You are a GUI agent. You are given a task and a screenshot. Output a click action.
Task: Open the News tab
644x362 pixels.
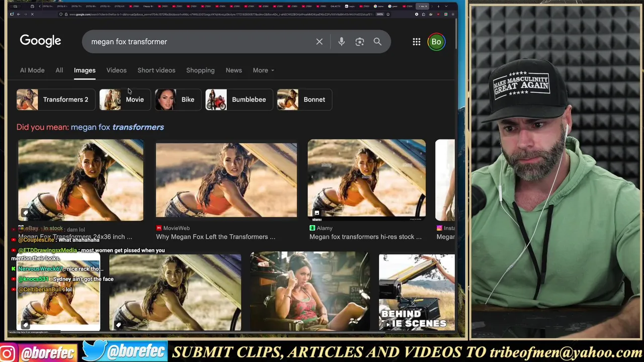(x=233, y=70)
